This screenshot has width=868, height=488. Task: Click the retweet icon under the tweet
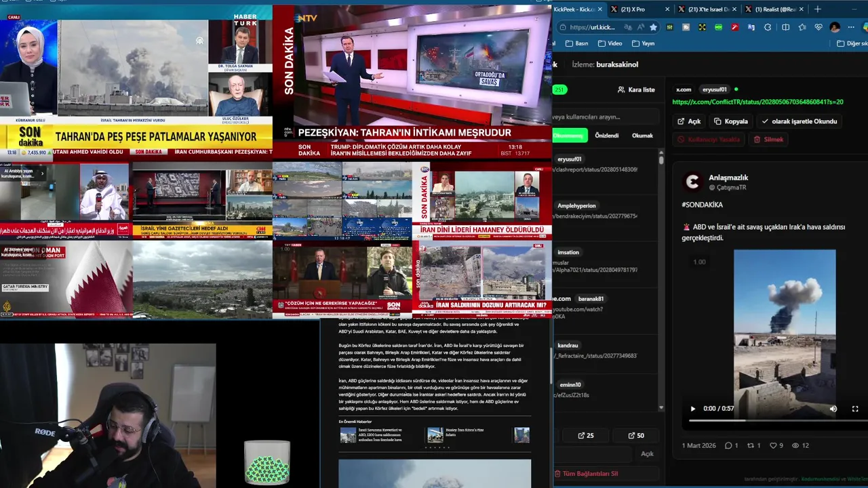(750, 445)
